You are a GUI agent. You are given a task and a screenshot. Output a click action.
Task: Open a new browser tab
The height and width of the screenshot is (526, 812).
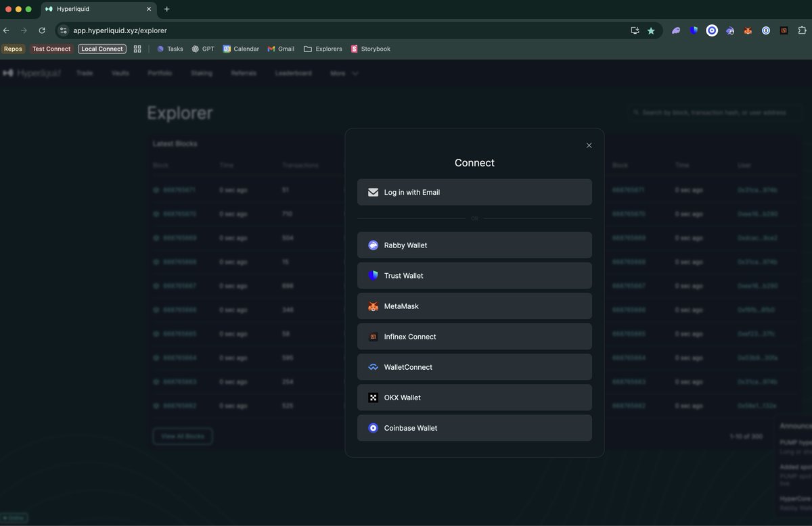coord(167,9)
